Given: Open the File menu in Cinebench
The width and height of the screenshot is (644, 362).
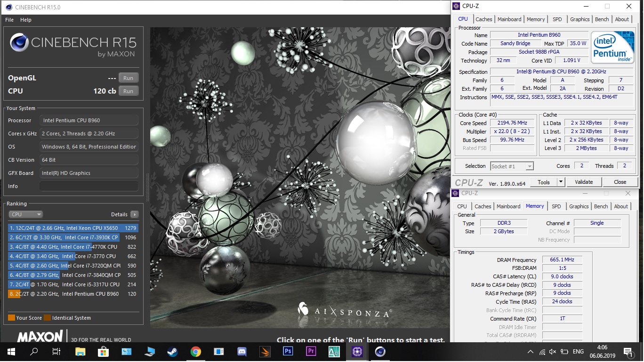Looking at the screenshot, I should pos(9,20).
